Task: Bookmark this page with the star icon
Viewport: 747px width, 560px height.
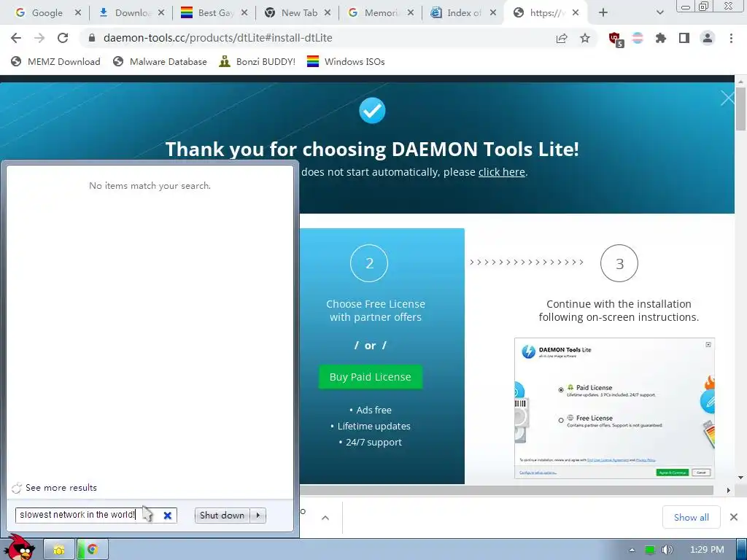Action: coord(585,38)
